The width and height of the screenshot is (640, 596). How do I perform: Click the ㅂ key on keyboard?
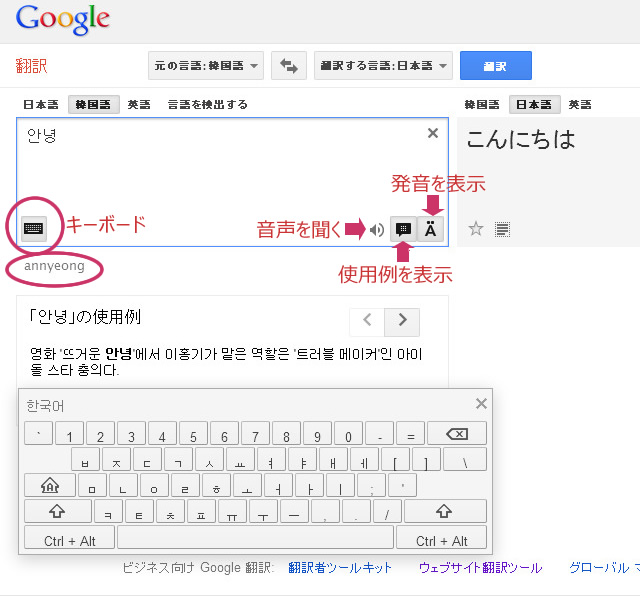click(x=85, y=459)
